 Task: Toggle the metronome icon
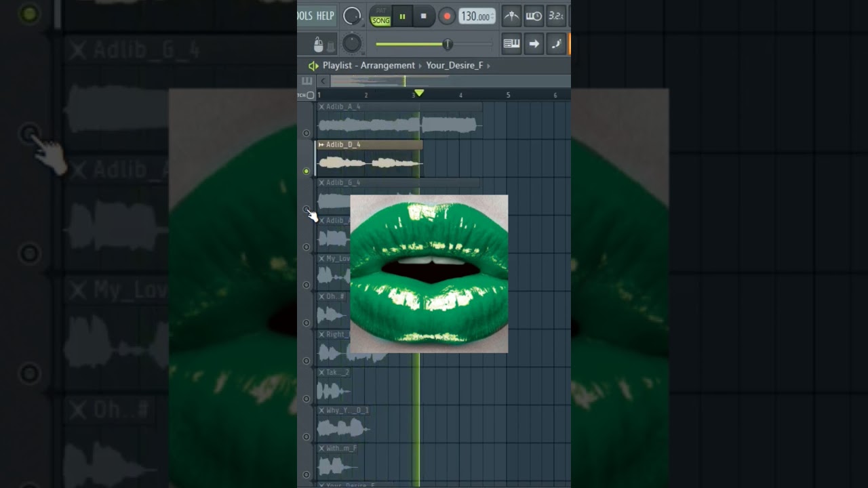[511, 16]
